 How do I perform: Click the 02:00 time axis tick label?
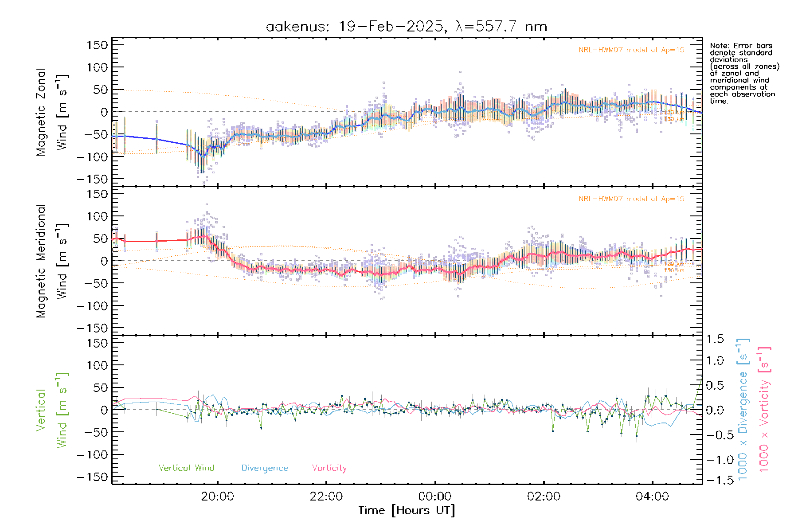click(x=544, y=496)
